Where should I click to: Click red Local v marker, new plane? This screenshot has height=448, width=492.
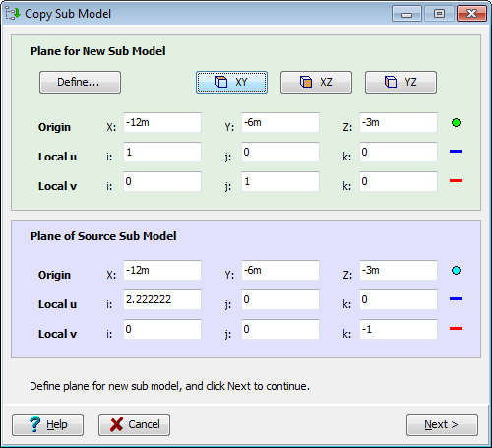[456, 181]
